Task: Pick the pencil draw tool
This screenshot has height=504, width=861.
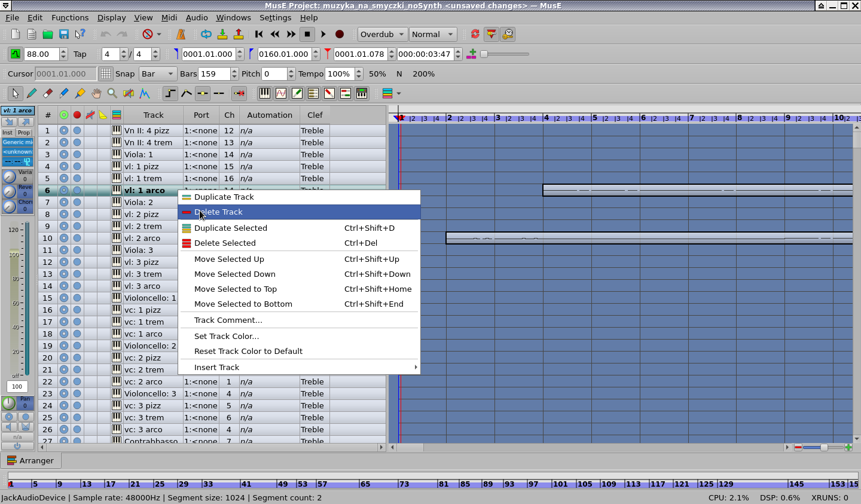Action: click(32, 93)
